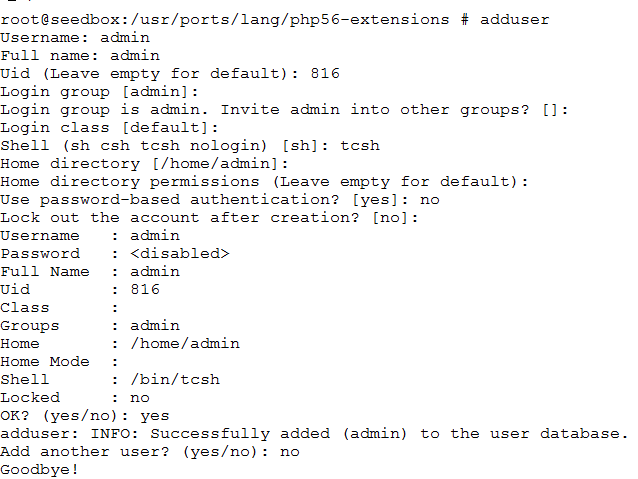The width and height of the screenshot is (638, 479).
Task: Click the Lock out the account line
Action: coord(209,218)
